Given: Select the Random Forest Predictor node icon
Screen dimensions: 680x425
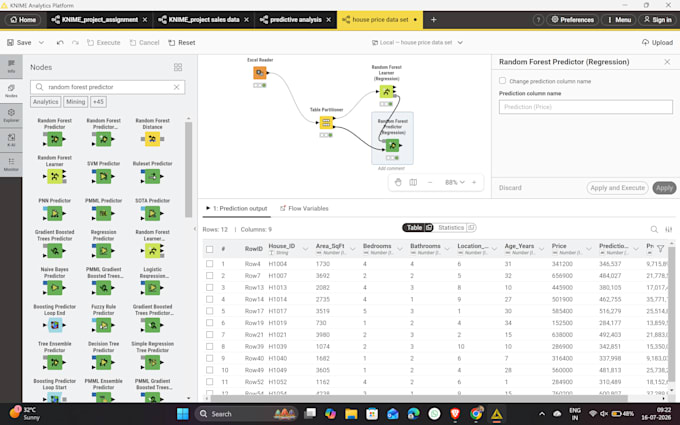Looking at the screenshot, I should tap(55, 139).
